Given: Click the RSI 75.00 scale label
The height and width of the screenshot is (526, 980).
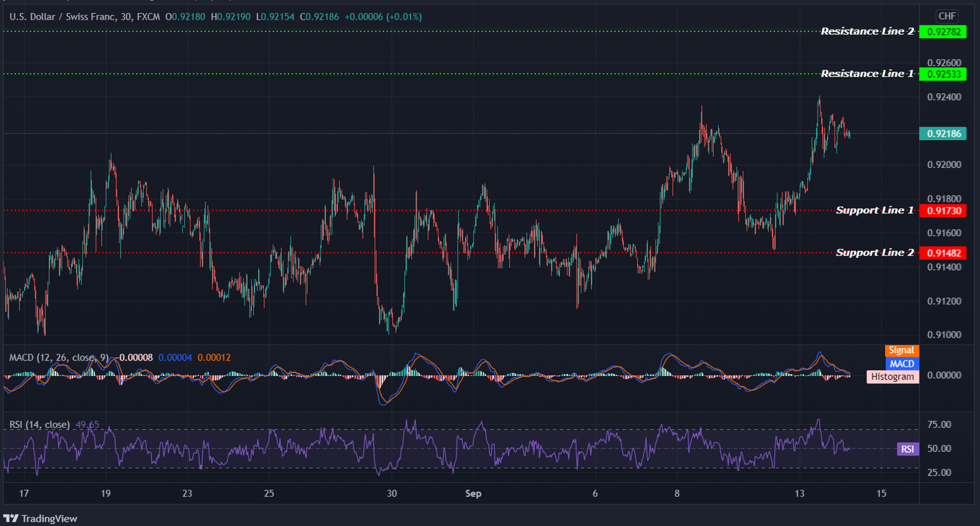Looking at the screenshot, I should coord(939,425).
